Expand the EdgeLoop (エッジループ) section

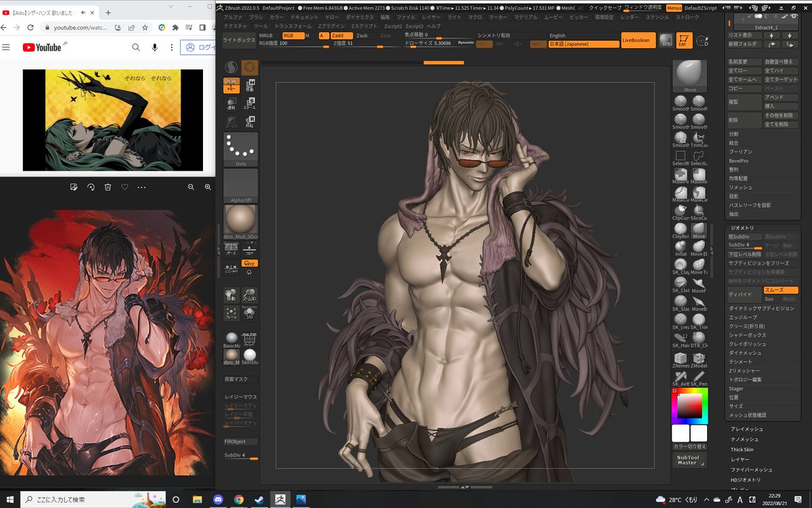743,317
